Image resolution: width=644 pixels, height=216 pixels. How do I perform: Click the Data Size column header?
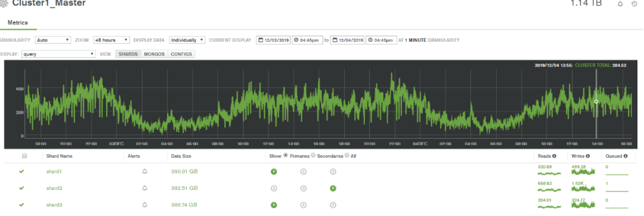[x=181, y=156]
